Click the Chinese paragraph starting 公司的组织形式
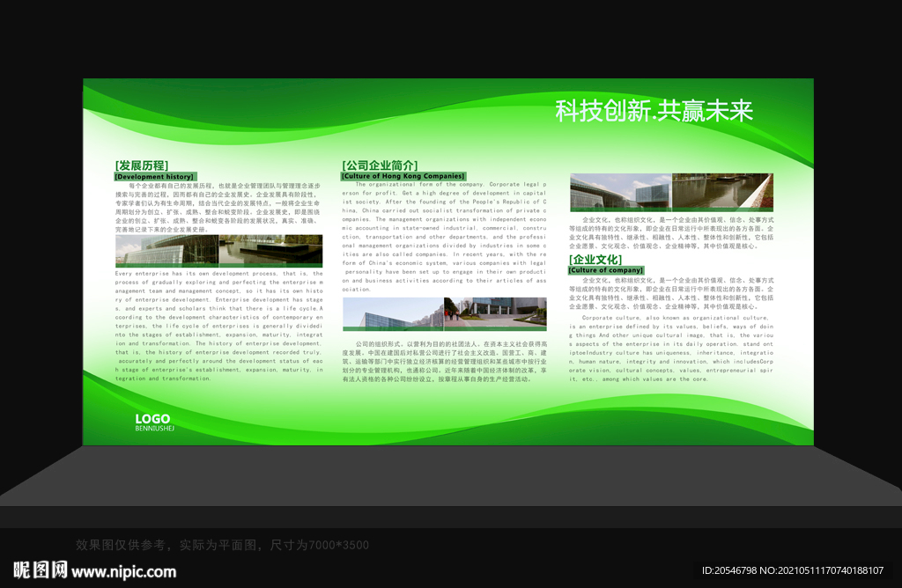This screenshot has width=902, height=588. [x=445, y=362]
